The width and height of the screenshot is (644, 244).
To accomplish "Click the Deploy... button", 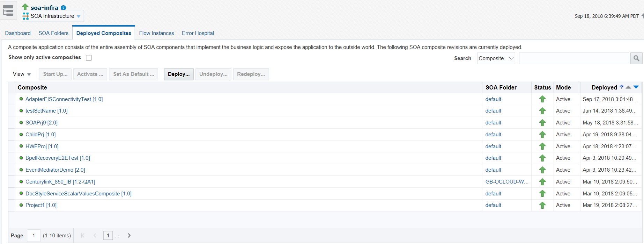I will [x=179, y=74].
